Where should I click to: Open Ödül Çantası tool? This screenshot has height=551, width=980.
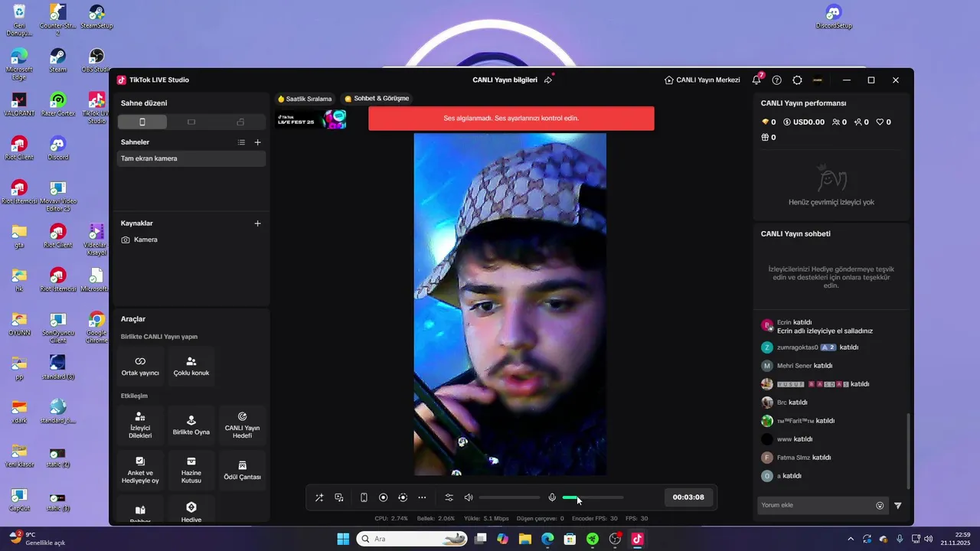[x=242, y=471]
